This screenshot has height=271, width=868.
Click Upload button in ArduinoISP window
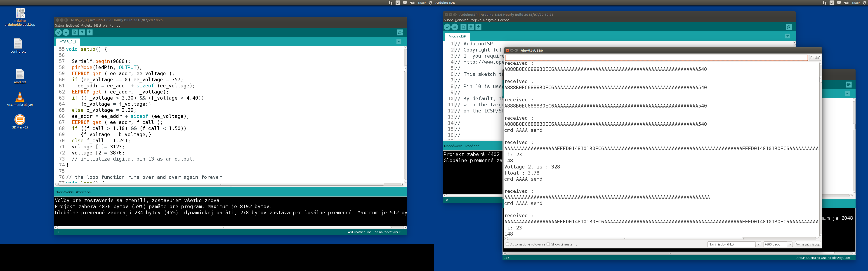(455, 27)
